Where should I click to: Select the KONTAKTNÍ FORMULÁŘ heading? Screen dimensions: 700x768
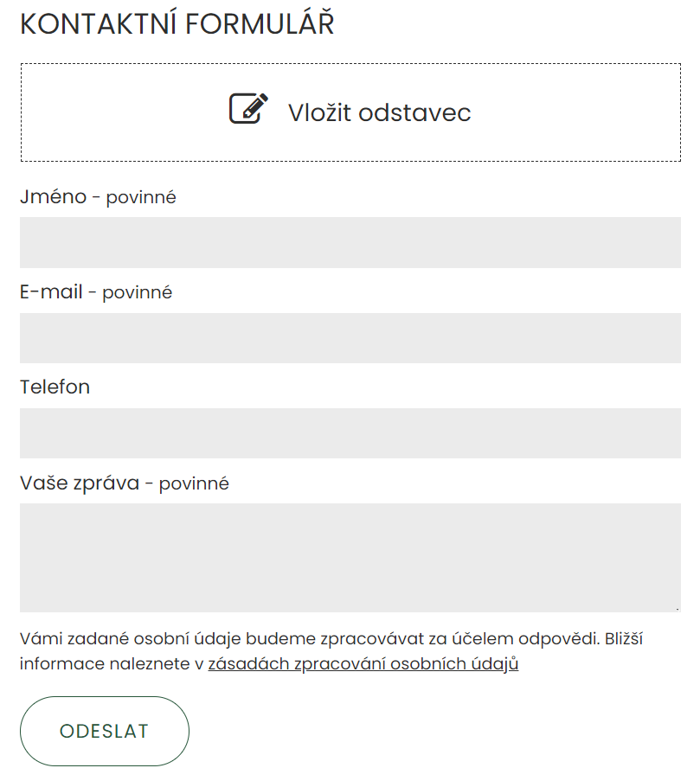(x=177, y=24)
